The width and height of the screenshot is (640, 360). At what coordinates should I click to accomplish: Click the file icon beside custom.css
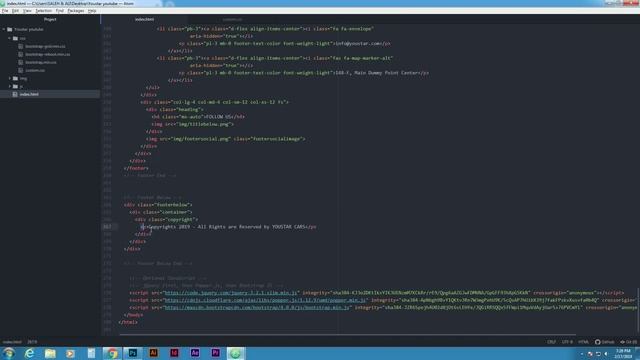tap(21, 70)
